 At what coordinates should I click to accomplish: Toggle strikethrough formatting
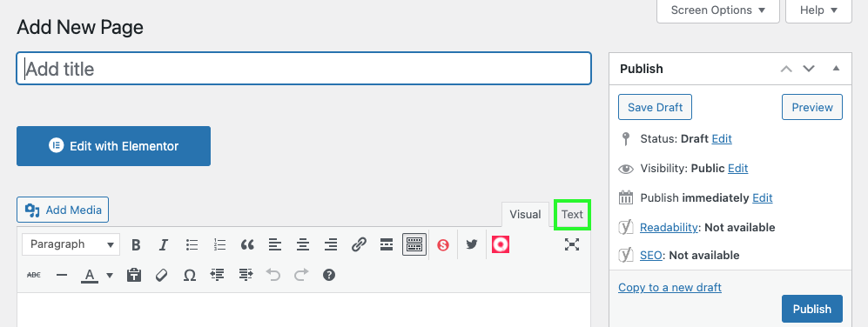[34, 275]
